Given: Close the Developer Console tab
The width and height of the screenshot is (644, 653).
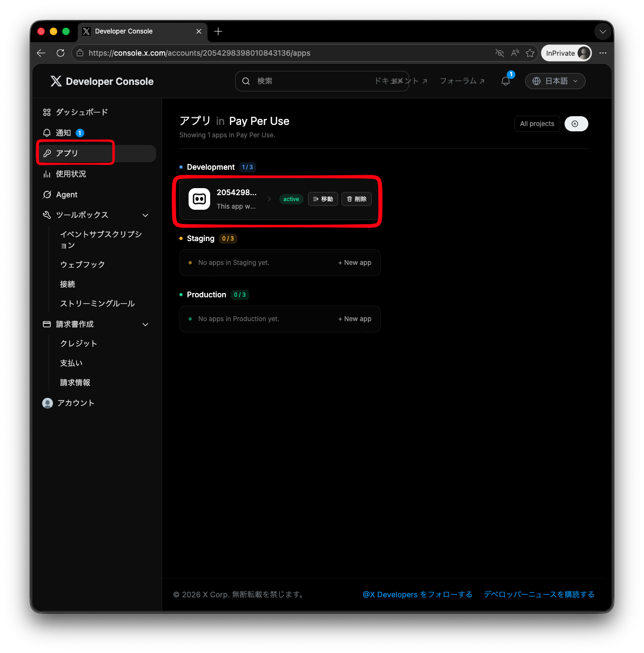Looking at the screenshot, I should click(x=199, y=31).
